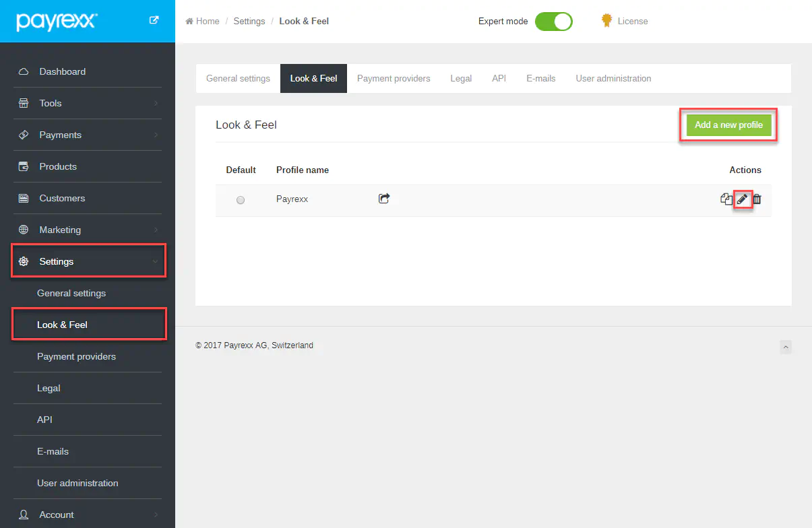The height and width of the screenshot is (528, 812).
Task: Open Dashboard from the sidebar
Action: pyautogui.click(x=62, y=71)
